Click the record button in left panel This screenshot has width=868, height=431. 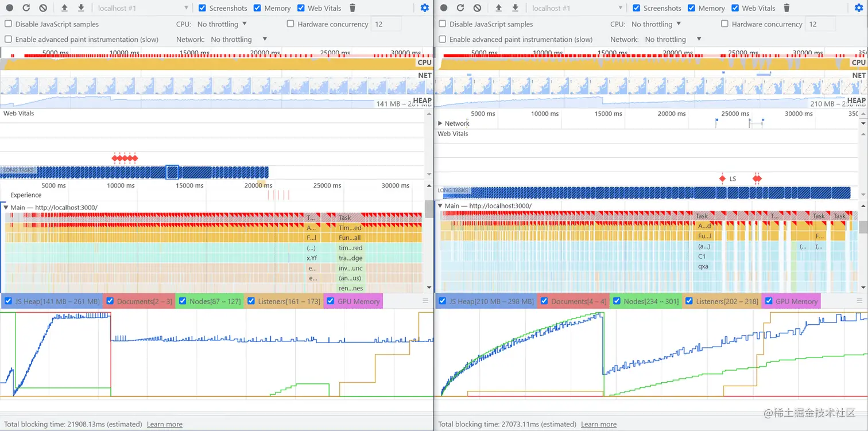tap(9, 8)
